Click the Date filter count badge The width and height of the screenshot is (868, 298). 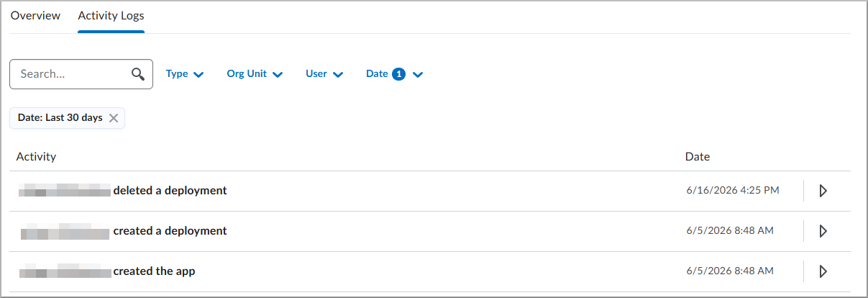click(399, 74)
